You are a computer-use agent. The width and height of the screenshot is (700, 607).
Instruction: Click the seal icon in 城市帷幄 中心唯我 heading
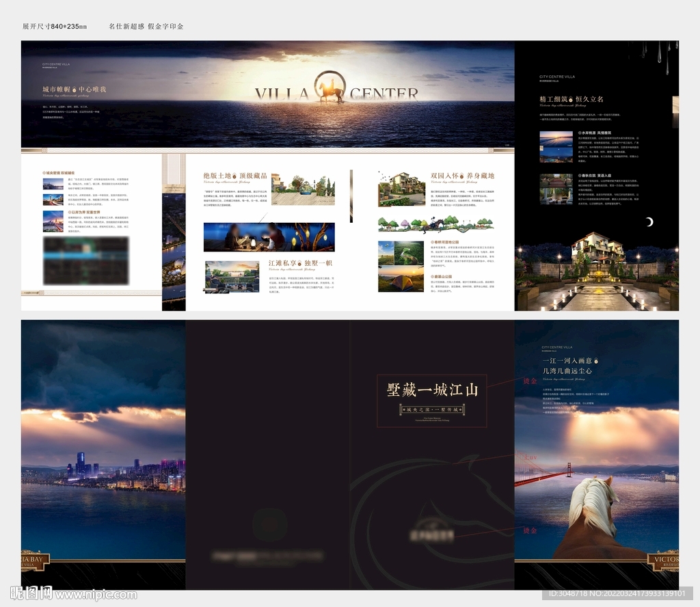74,90
